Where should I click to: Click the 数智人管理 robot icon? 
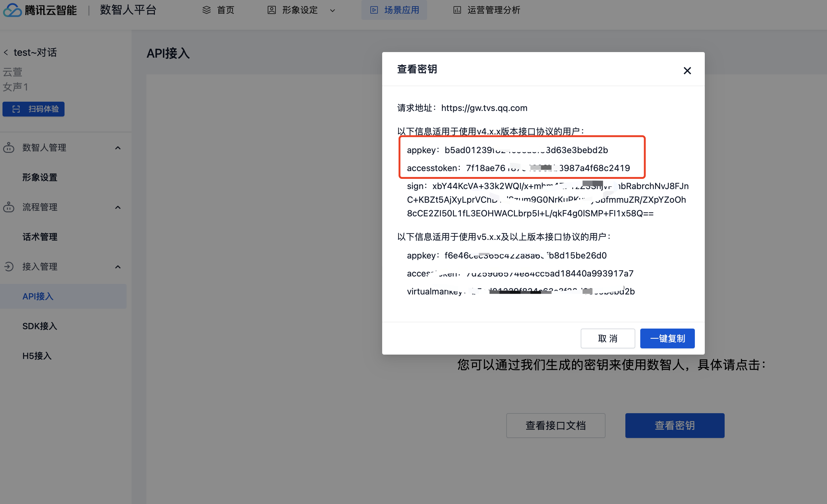pos(9,148)
